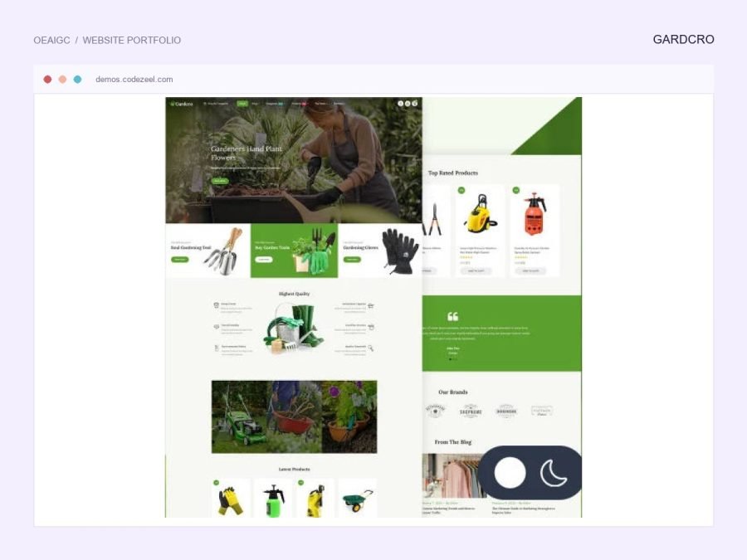
Task: Click the fourth brand logo under Our Brands
Action: coord(542,411)
